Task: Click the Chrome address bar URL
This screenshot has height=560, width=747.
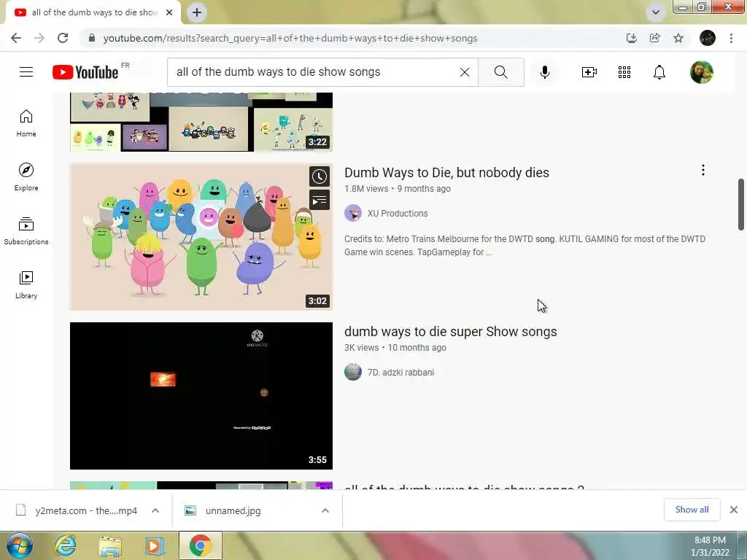Action: (x=290, y=38)
